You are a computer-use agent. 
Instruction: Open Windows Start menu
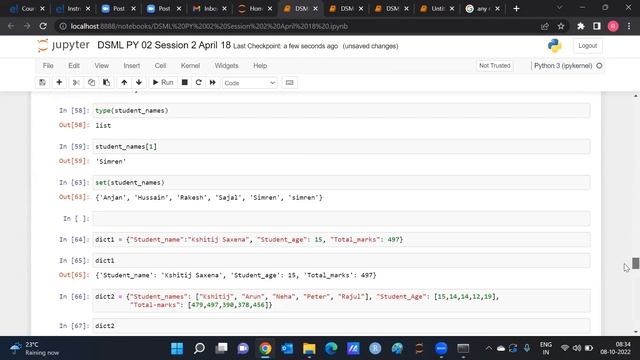[177, 348]
